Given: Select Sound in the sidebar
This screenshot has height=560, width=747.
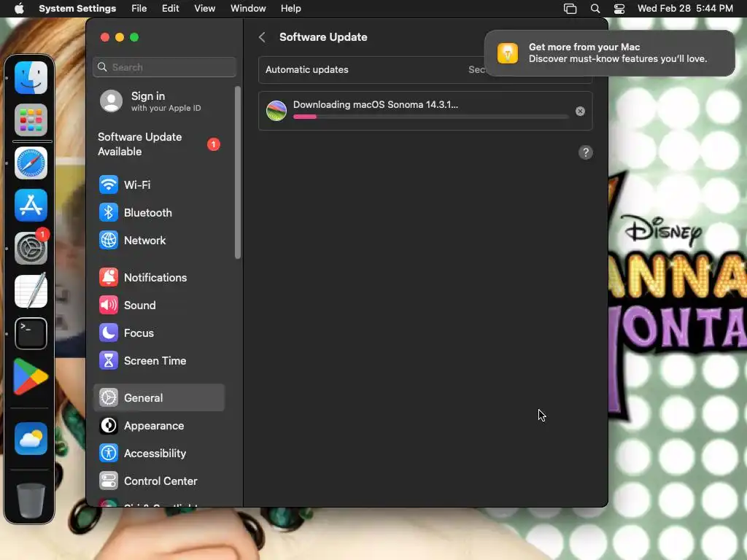Looking at the screenshot, I should coord(159,306).
